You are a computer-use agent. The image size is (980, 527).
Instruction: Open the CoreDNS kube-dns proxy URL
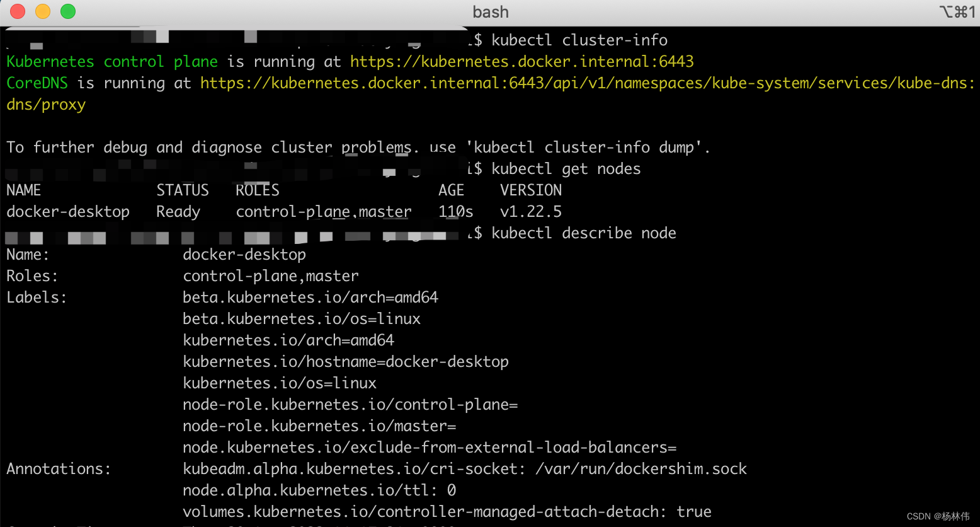tap(588, 83)
